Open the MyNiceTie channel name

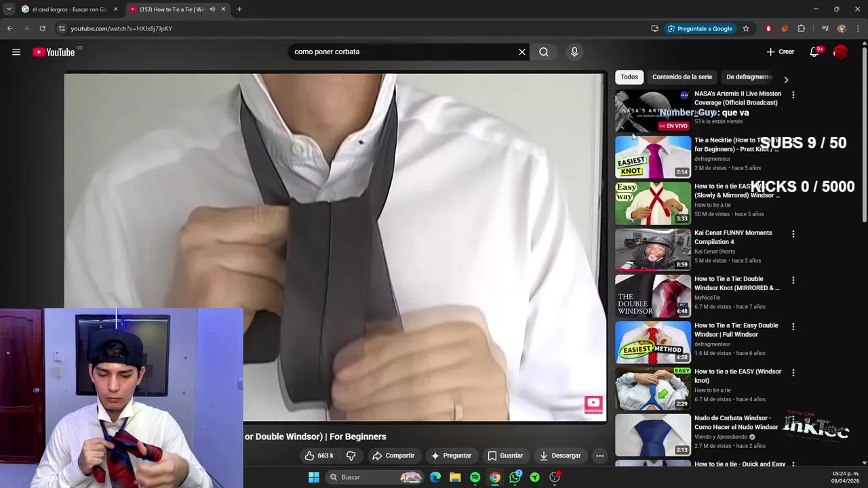click(x=707, y=298)
